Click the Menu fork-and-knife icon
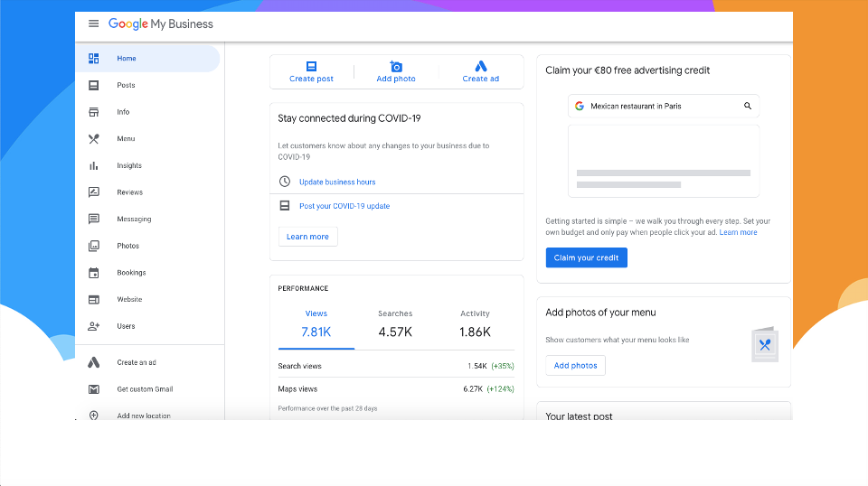This screenshot has width=868, height=486. coord(93,139)
